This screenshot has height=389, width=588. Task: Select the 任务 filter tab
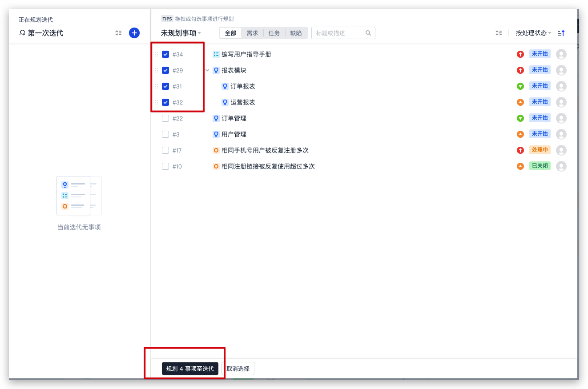coord(274,33)
